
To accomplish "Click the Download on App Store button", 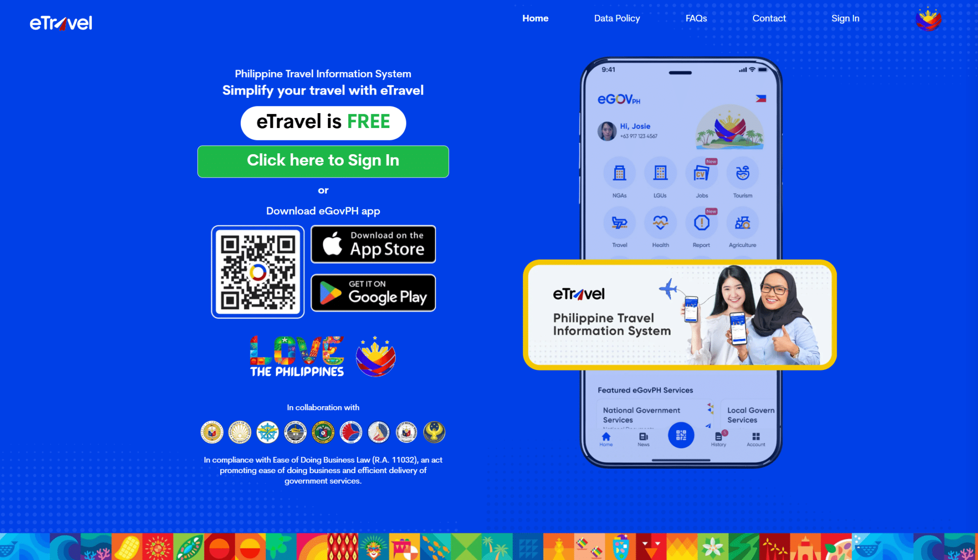I will click(373, 244).
